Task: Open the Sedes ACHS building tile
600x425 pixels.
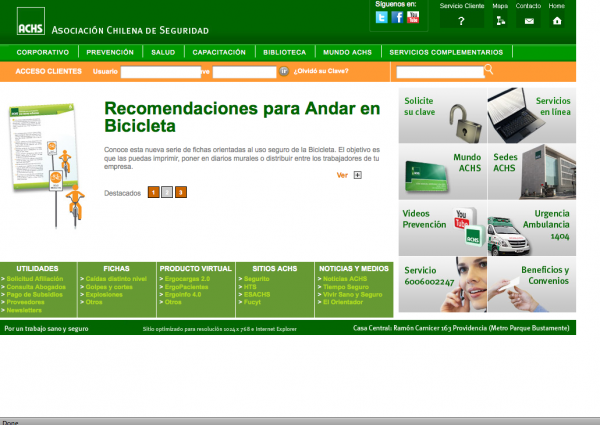Action: point(532,172)
